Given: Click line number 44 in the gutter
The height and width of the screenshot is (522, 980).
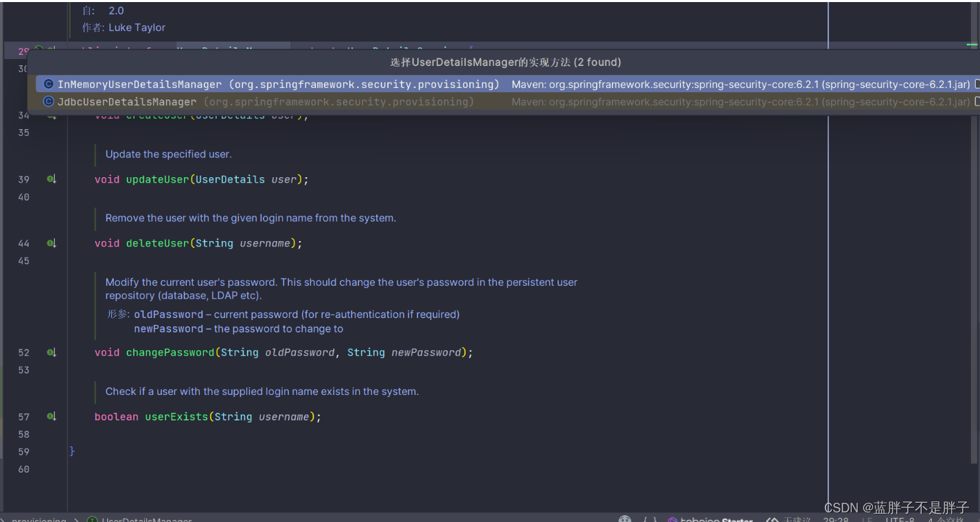Looking at the screenshot, I should tap(24, 243).
